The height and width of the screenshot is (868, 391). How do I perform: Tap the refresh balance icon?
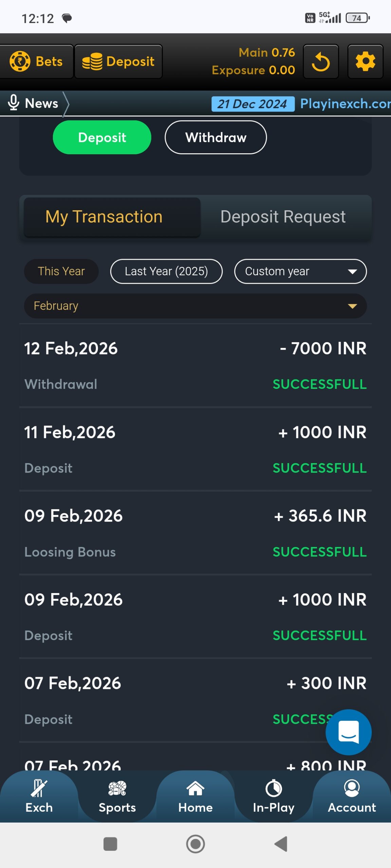[x=321, y=62]
